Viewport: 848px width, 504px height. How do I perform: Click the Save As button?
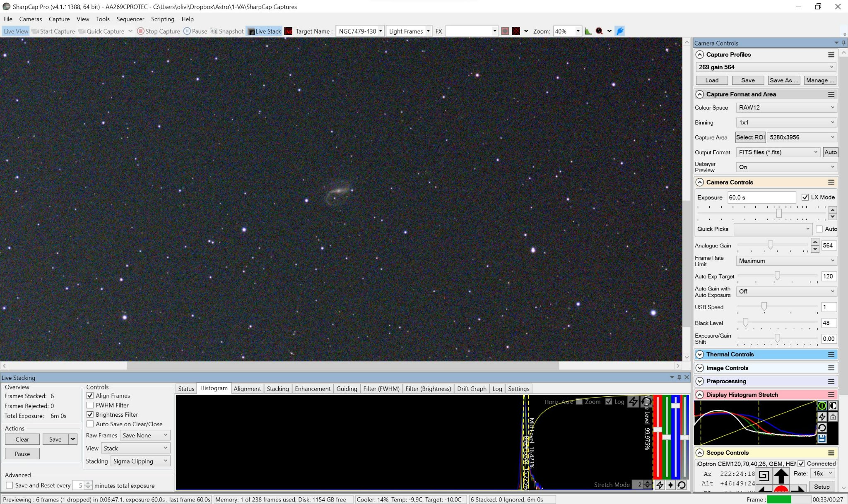tap(784, 80)
